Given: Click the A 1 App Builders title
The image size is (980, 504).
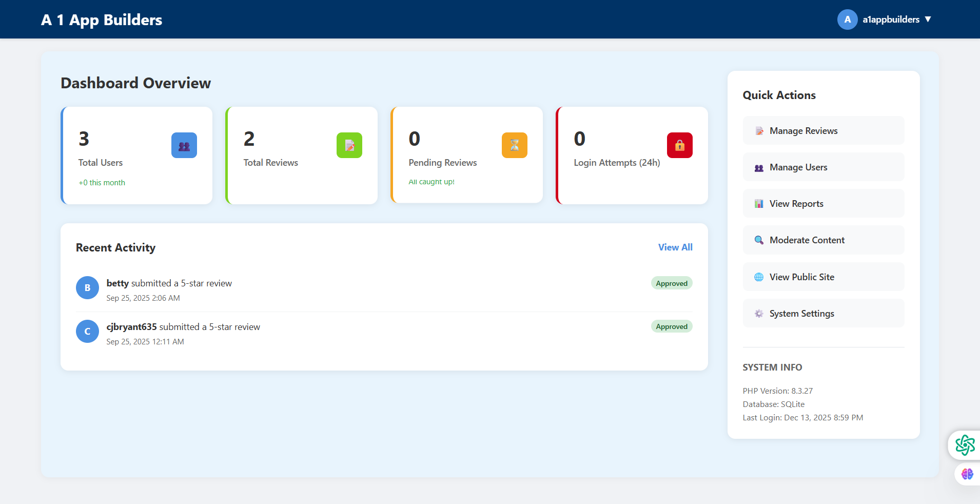Looking at the screenshot, I should [102, 20].
